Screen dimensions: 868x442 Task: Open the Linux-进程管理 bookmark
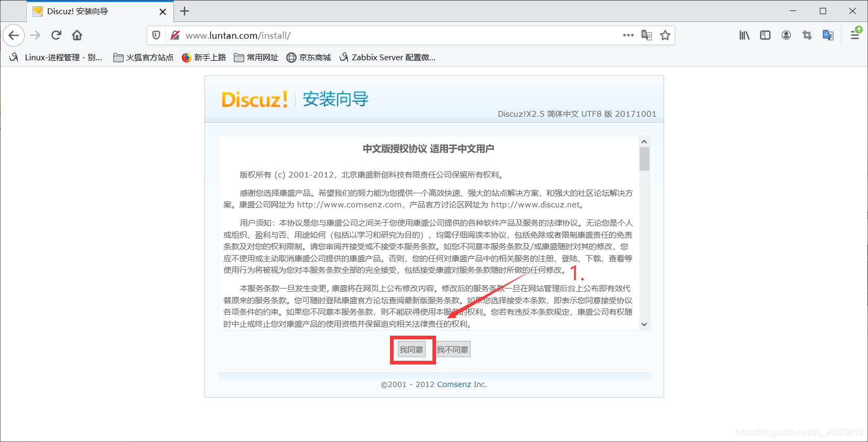tap(56, 58)
